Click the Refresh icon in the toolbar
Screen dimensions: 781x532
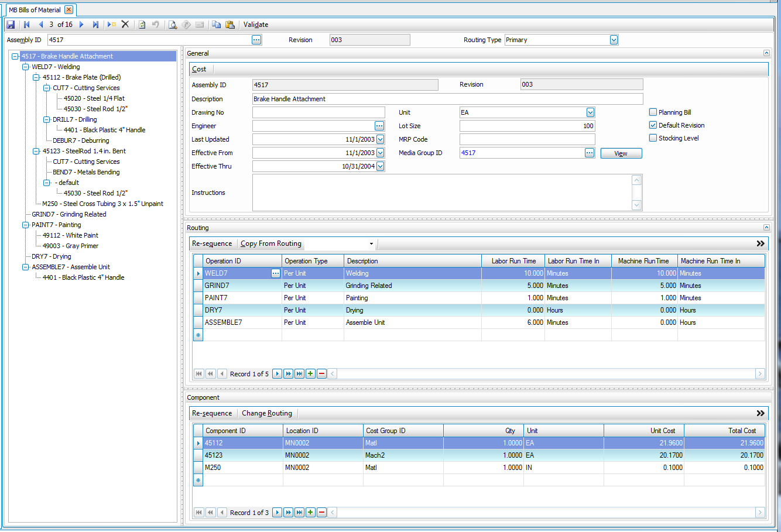coord(142,25)
